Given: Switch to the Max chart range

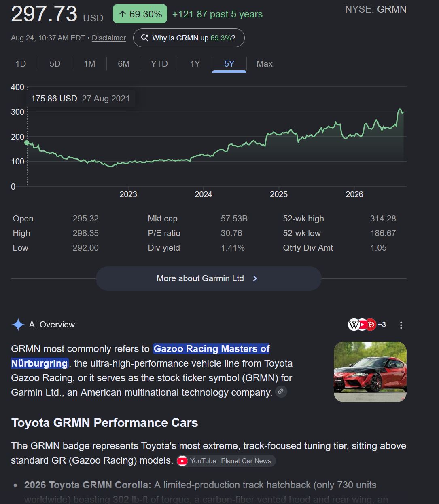Looking at the screenshot, I should click(x=265, y=64).
